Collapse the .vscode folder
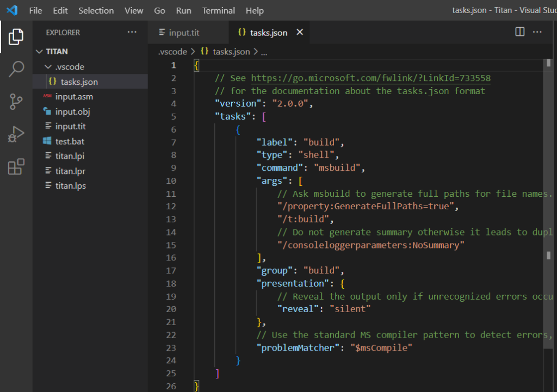 (x=48, y=66)
